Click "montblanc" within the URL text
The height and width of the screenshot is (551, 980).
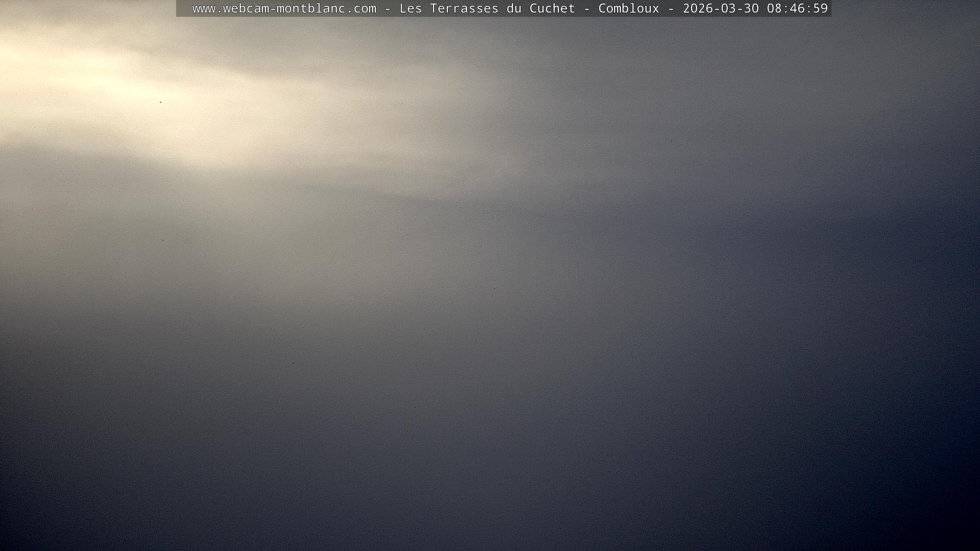tap(311, 8)
